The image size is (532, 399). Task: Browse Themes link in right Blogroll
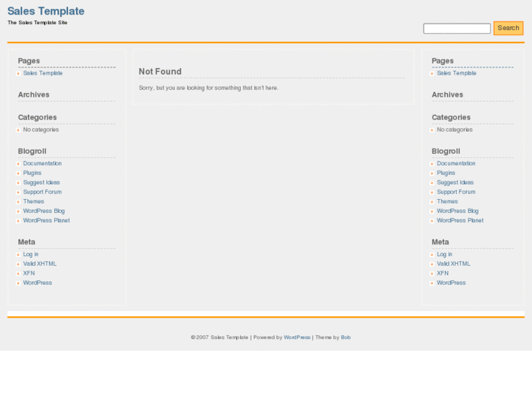coord(447,201)
